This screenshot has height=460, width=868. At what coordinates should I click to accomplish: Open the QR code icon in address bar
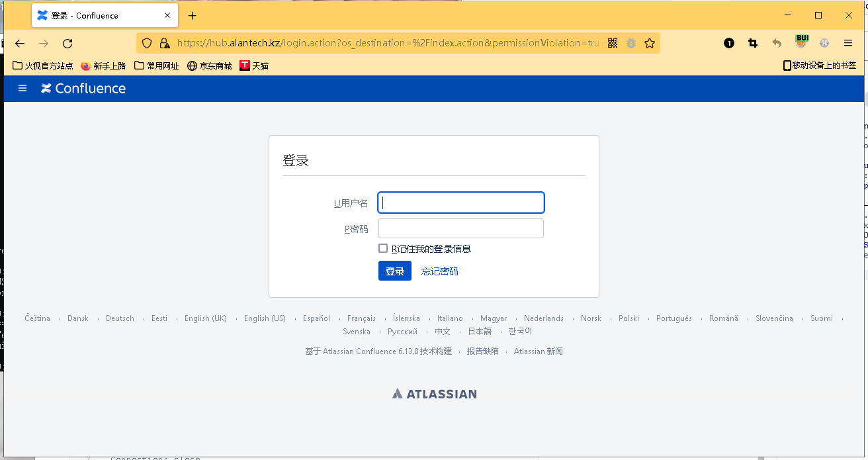[613, 43]
